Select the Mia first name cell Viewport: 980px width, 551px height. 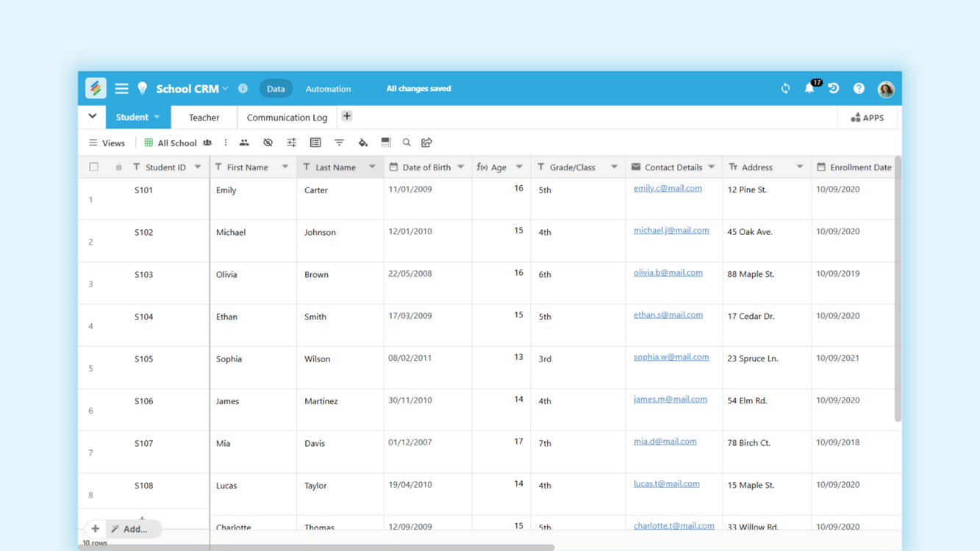tap(254, 452)
